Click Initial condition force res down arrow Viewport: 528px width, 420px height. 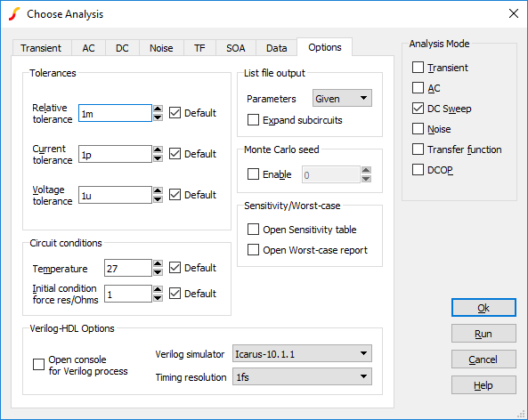tap(158, 298)
